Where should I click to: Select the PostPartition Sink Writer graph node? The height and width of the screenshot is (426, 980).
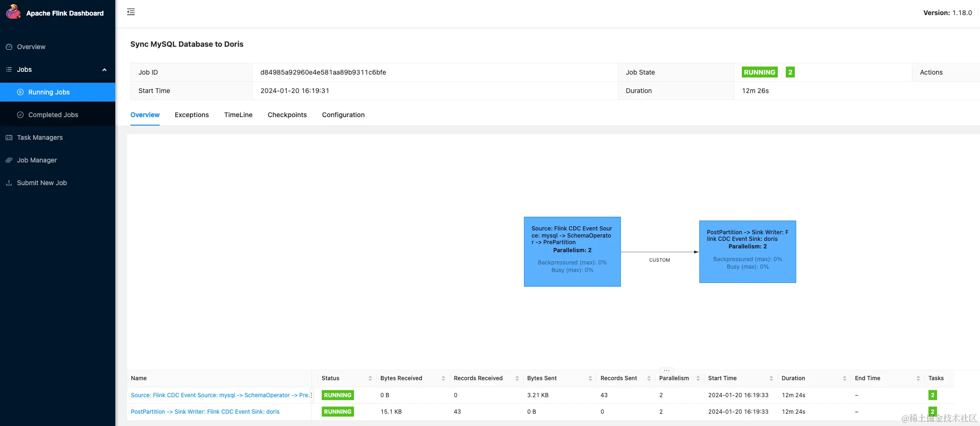(748, 252)
